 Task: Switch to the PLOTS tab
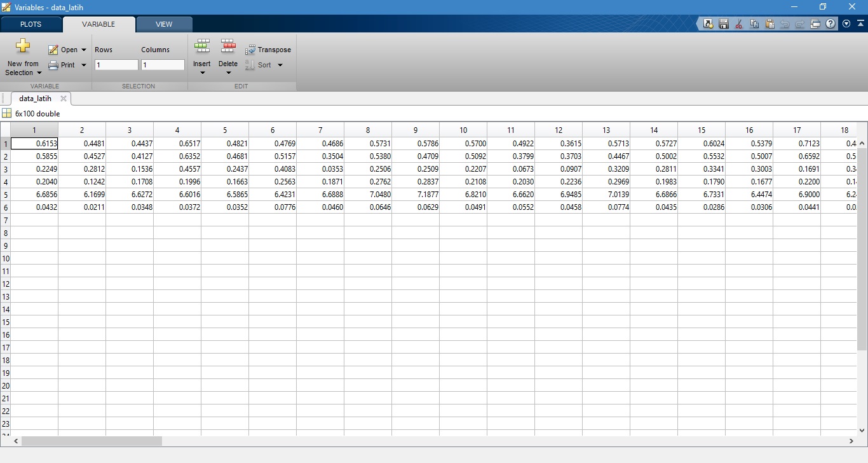pos(31,24)
